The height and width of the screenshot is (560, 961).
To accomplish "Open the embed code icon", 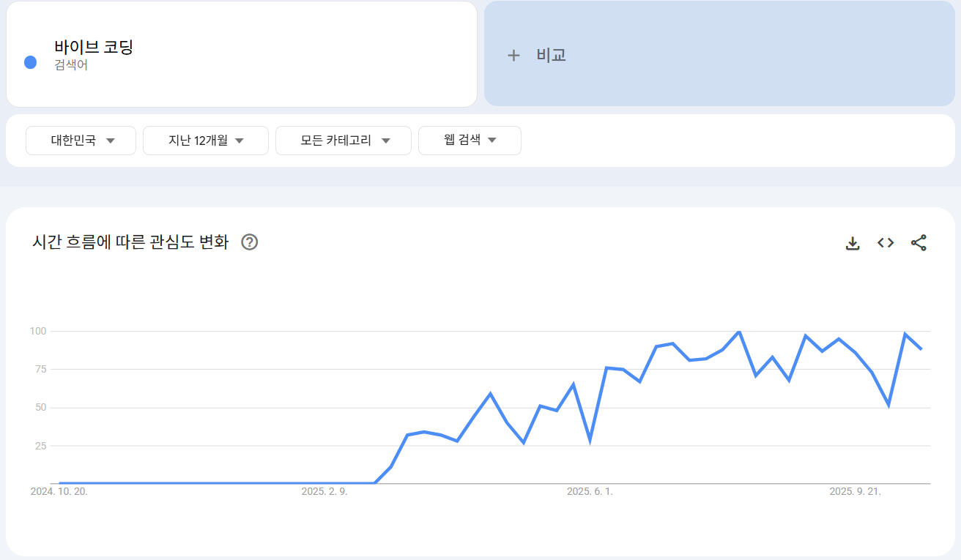I will (x=886, y=243).
